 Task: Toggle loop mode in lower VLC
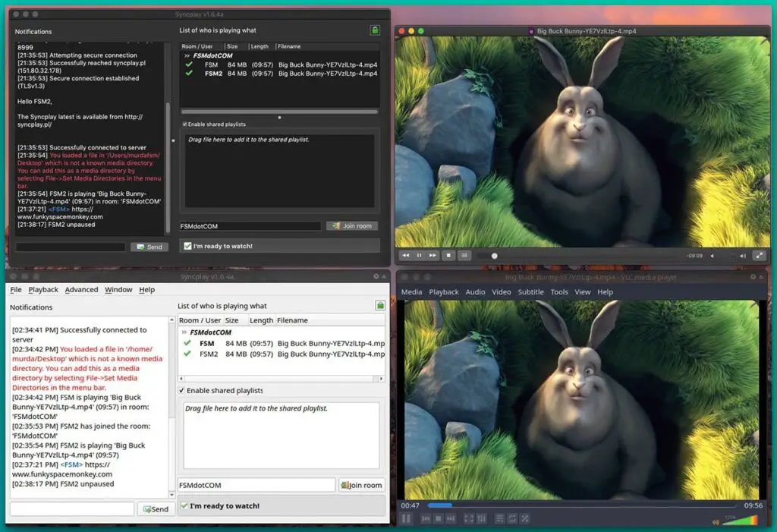(512, 518)
